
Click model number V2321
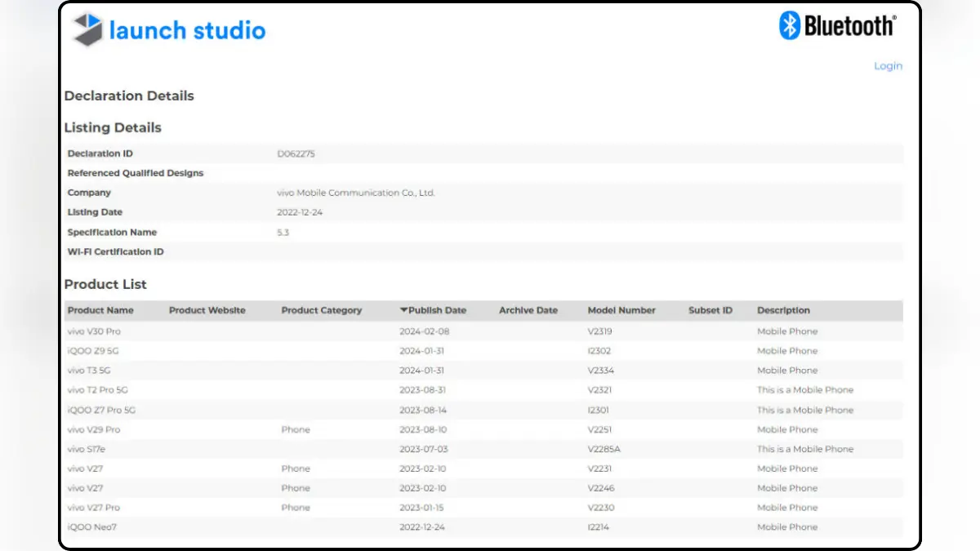tap(599, 390)
